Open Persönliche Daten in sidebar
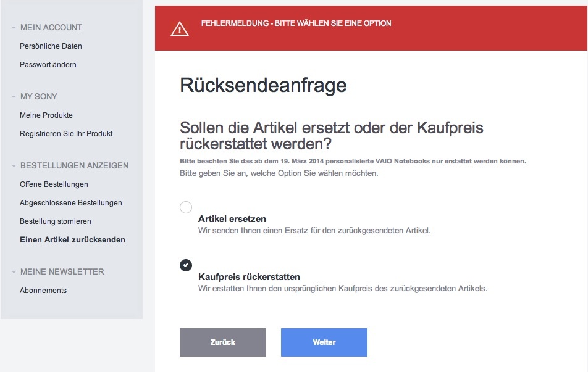This screenshot has height=372, width=588. click(x=51, y=46)
